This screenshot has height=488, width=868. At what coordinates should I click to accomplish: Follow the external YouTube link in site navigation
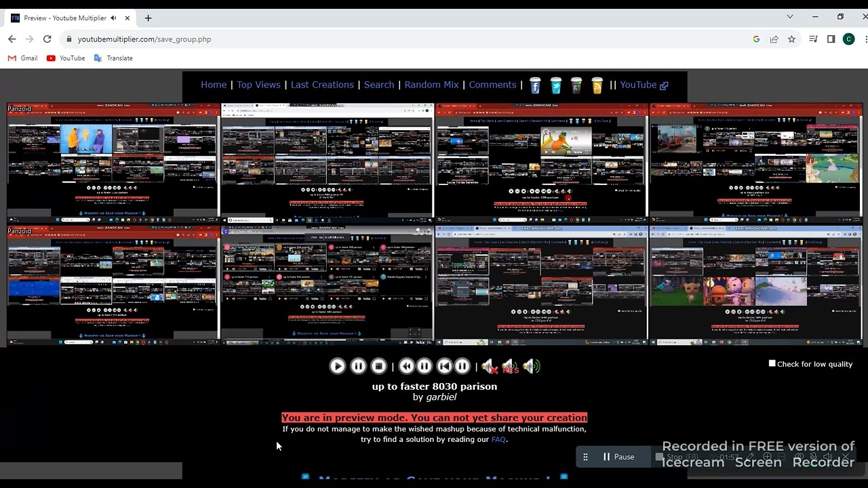pyautogui.click(x=644, y=85)
